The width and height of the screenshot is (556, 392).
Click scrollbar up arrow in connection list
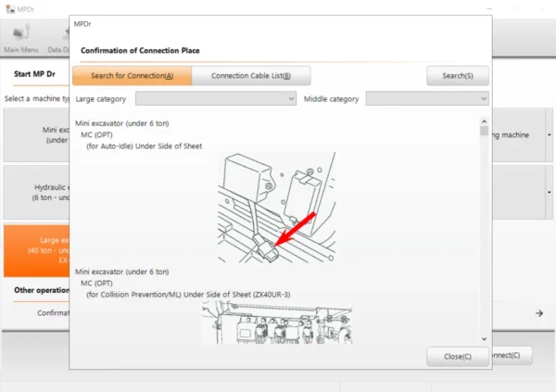[x=484, y=121]
